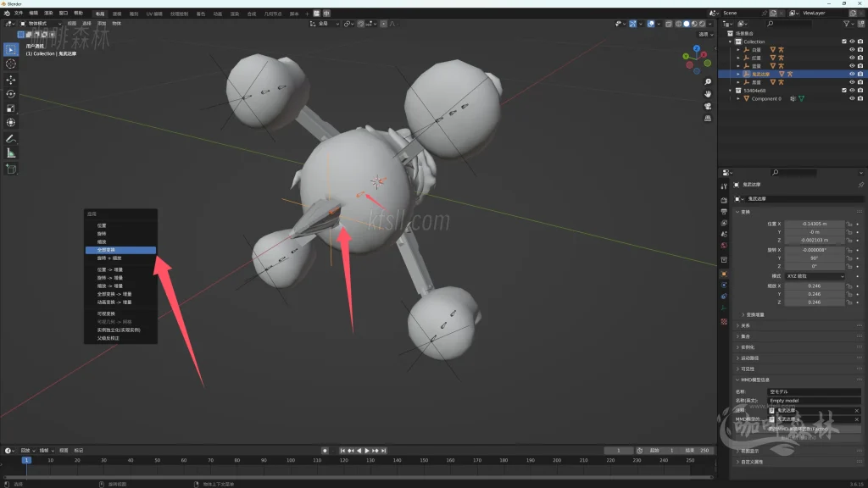Image resolution: width=868 pixels, height=488 pixels.
Task: Click the pan view hand icon
Action: tap(708, 92)
